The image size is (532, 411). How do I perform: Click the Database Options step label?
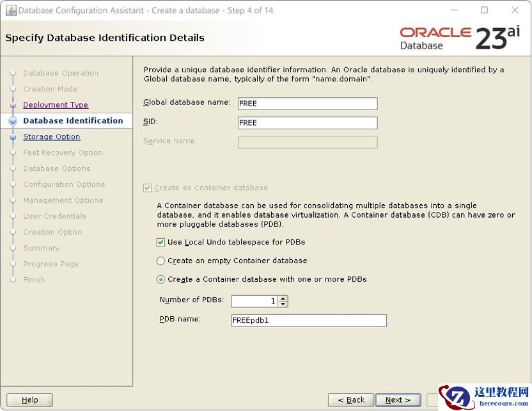click(57, 168)
